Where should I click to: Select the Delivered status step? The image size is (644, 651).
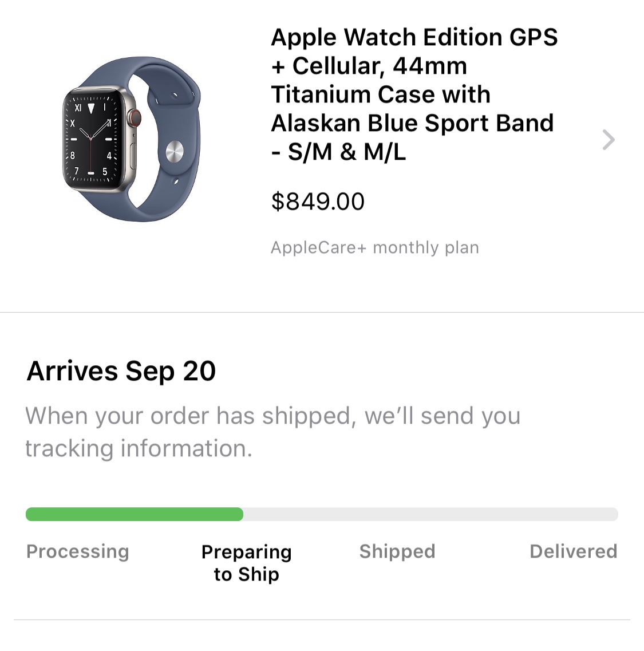tap(573, 551)
